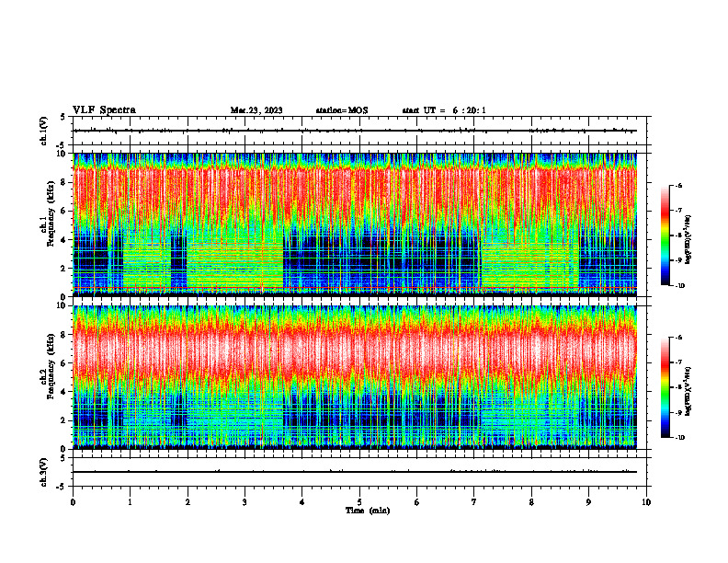Click the "5" tick on ch.3(V) axis
The image size is (728, 563).
[63, 458]
